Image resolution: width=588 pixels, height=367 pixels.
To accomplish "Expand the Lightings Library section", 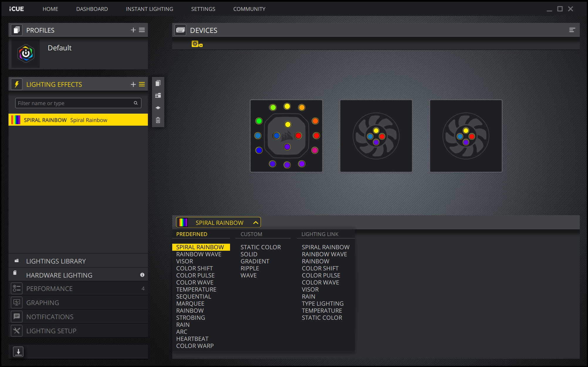I will tap(56, 261).
